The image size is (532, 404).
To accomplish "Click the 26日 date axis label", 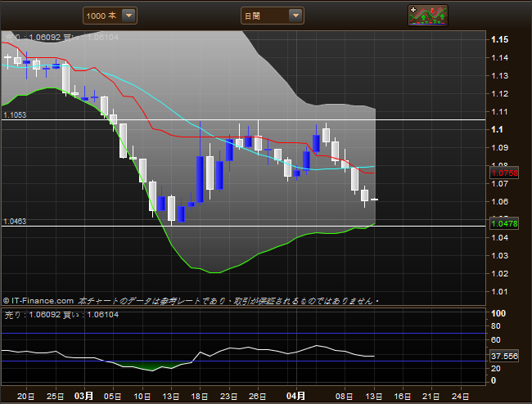I will [x=258, y=396].
